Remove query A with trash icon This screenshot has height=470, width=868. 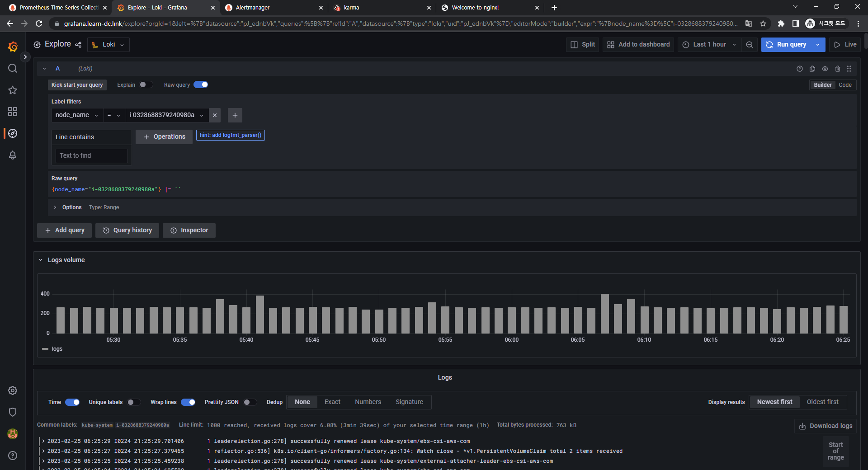(x=837, y=69)
